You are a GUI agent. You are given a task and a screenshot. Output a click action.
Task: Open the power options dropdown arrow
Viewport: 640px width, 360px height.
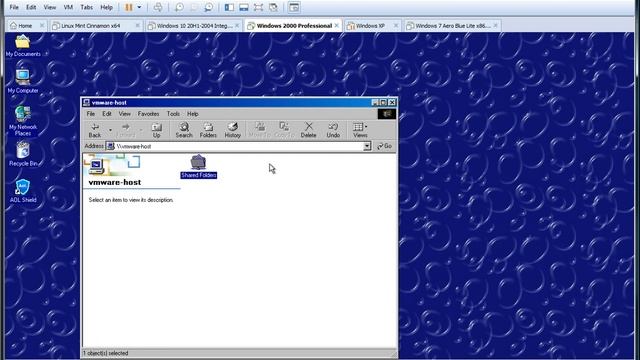(x=139, y=7)
